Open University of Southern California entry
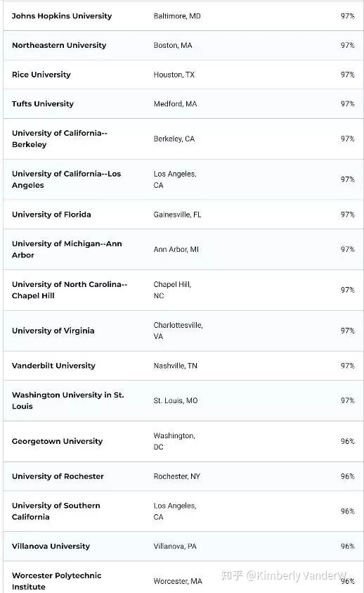364x593 pixels. click(x=56, y=511)
